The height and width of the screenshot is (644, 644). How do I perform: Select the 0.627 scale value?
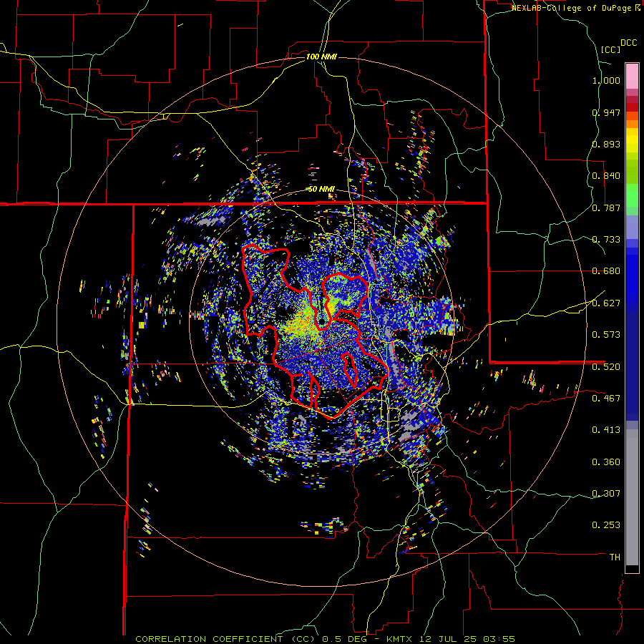[606, 303]
